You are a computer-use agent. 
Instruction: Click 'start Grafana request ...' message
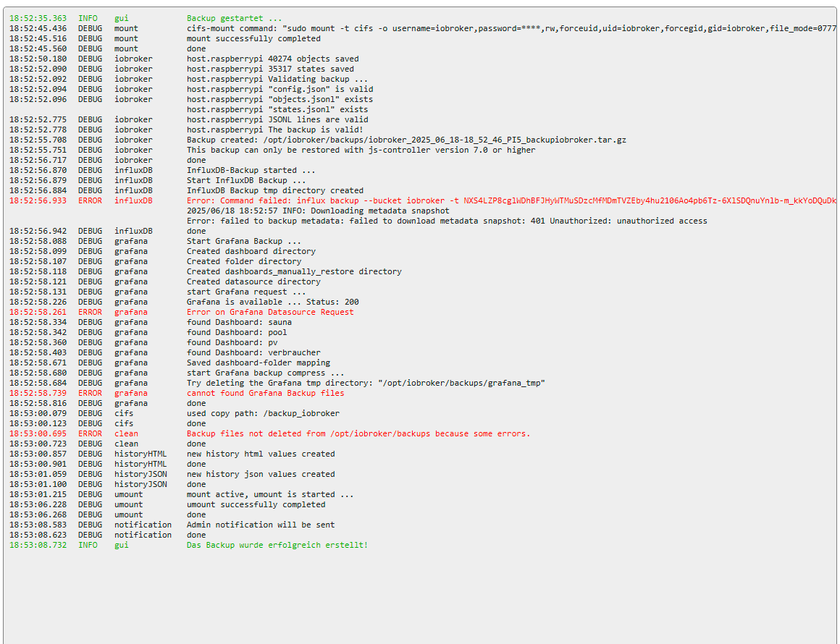tap(246, 293)
